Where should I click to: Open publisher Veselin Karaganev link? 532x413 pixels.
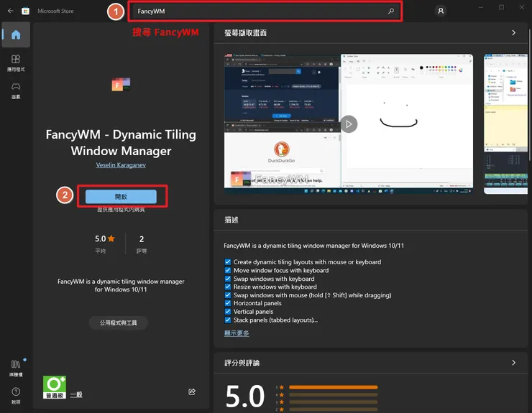[x=121, y=164]
